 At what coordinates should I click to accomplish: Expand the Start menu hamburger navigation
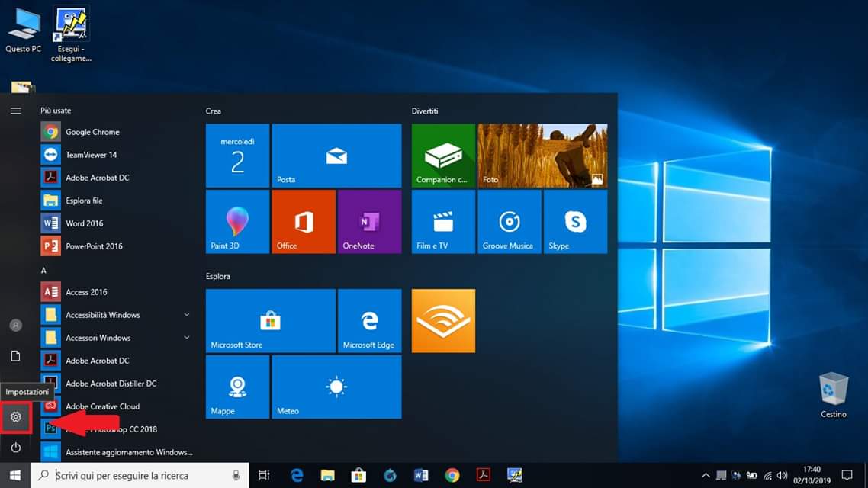point(15,111)
